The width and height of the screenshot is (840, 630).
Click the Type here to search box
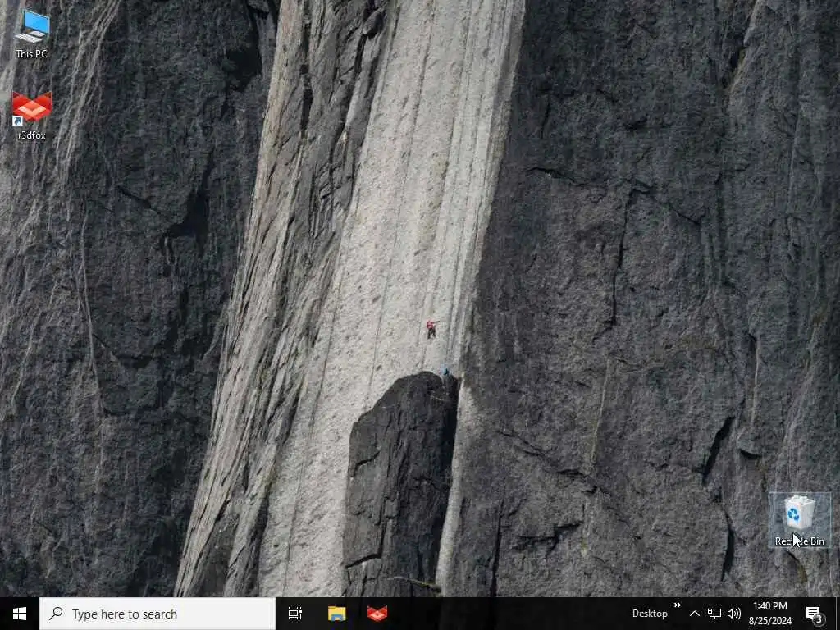(157, 614)
